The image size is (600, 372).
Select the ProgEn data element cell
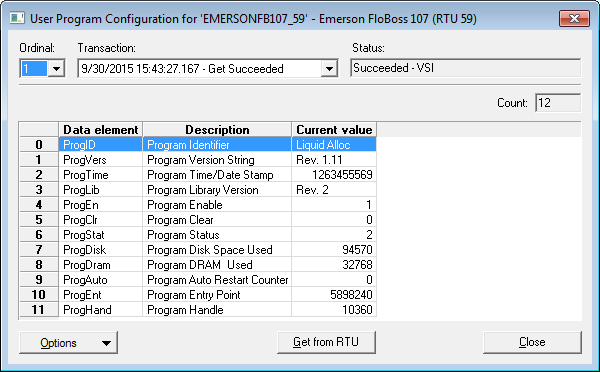click(x=101, y=205)
